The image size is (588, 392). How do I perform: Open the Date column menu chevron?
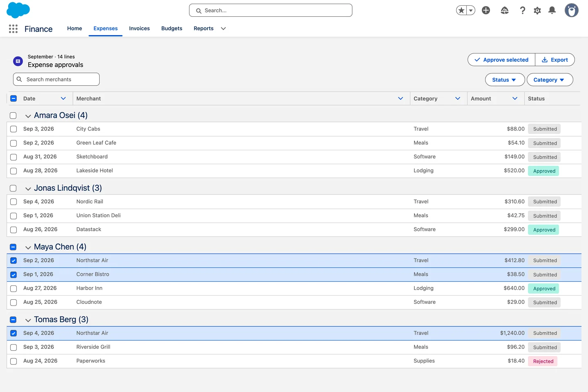click(63, 98)
